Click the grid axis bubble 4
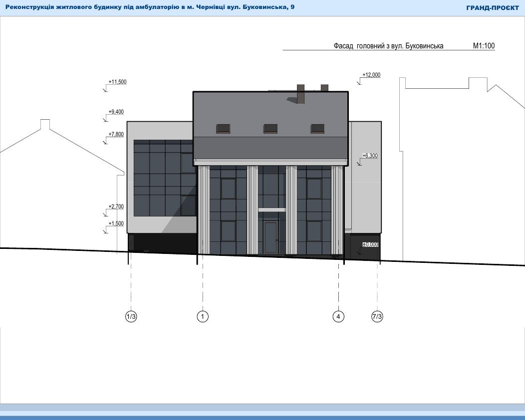The width and height of the screenshot is (525, 420). pyautogui.click(x=338, y=316)
